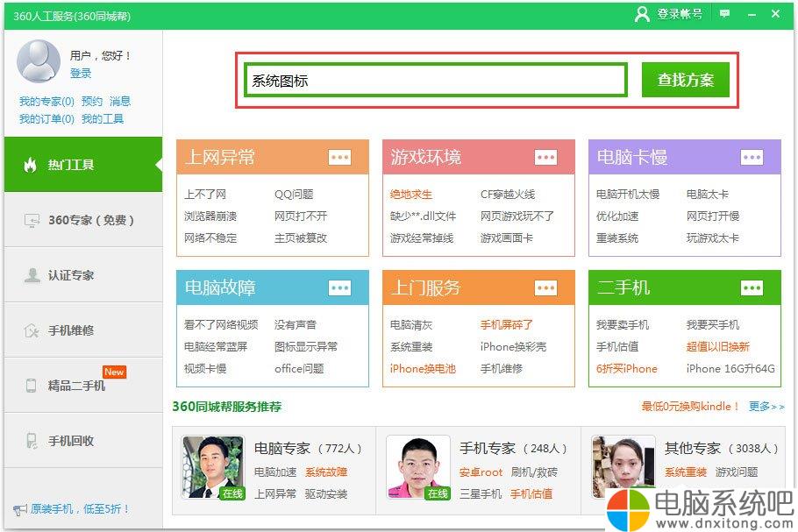Open the 手机回收 sidebar tab

click(x=83, y=441)
